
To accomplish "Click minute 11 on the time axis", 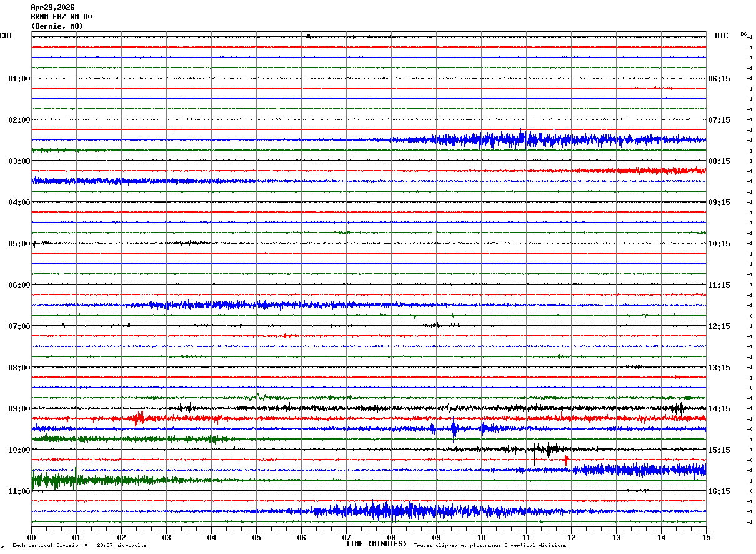I will pyautogui.click(x=526, y=537).
